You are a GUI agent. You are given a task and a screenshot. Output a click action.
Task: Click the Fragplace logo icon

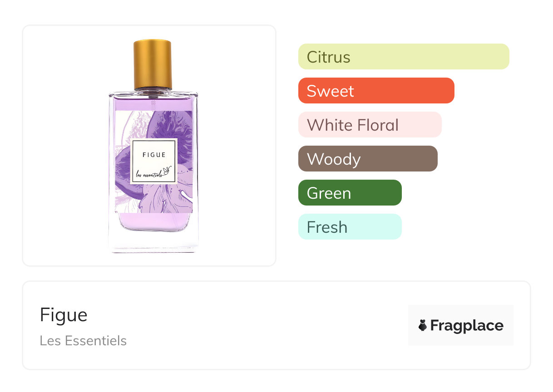pos(423,325)
